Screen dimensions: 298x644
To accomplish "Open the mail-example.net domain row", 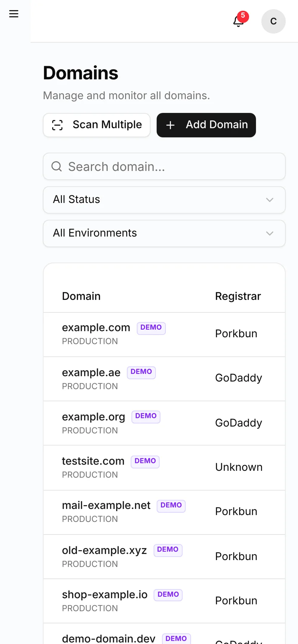I will [x=164, y=512].
